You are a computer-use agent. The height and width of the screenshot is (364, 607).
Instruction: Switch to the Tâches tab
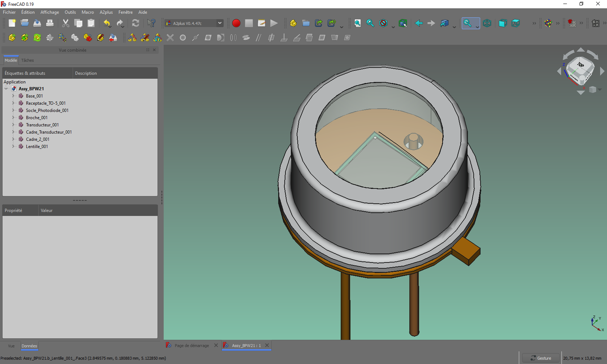pyautogui.click(x=27, y=60)
